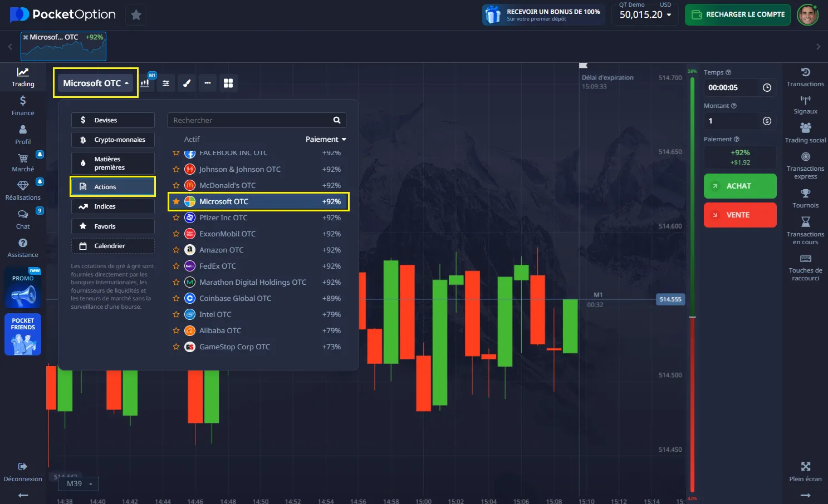Click the Rechercher asset search field
The image size is (828, 504).
251,120
